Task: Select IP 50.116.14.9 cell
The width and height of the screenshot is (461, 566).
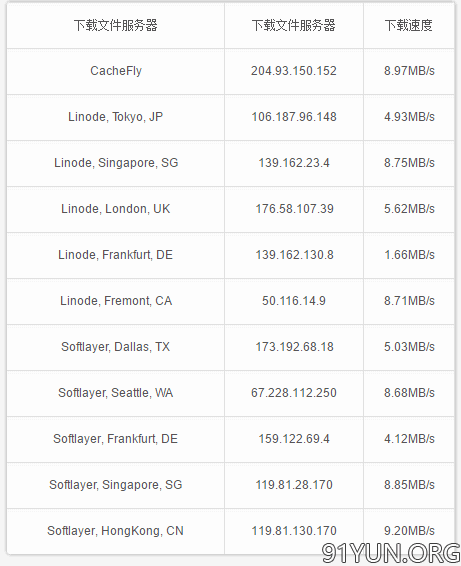Action: click(x=294, y=301)
